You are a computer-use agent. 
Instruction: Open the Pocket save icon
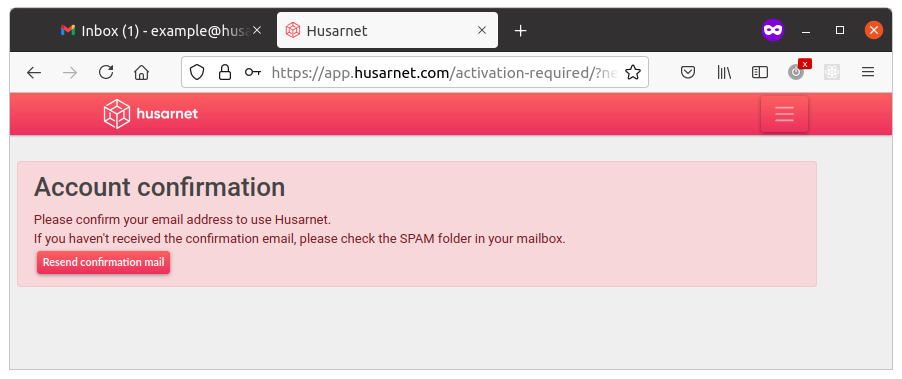(688, 72)
